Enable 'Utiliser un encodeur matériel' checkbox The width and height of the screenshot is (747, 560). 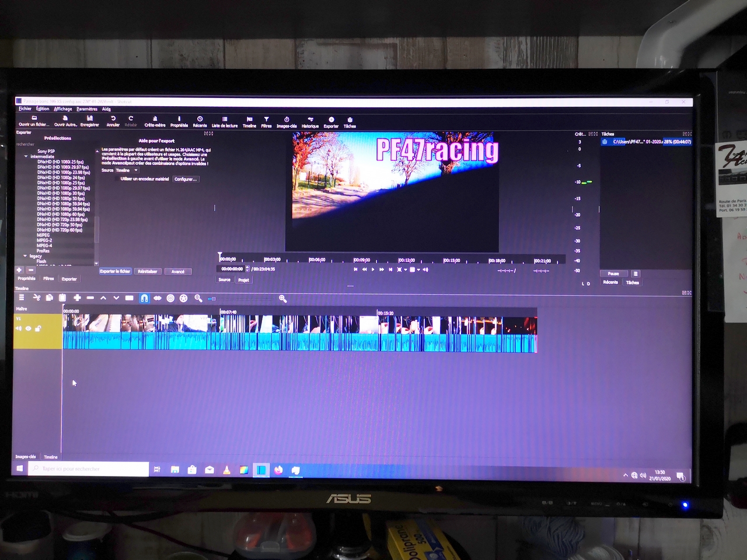tap(117, 179)
